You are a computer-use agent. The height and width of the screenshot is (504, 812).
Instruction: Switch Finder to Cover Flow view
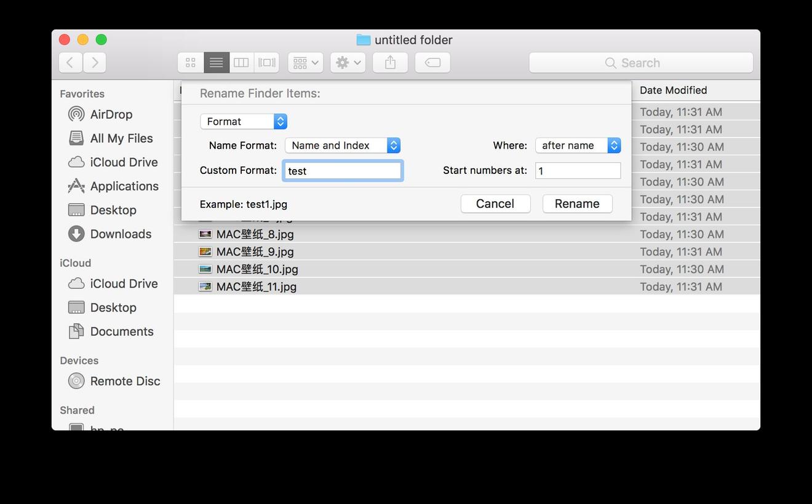pos(266,62)
